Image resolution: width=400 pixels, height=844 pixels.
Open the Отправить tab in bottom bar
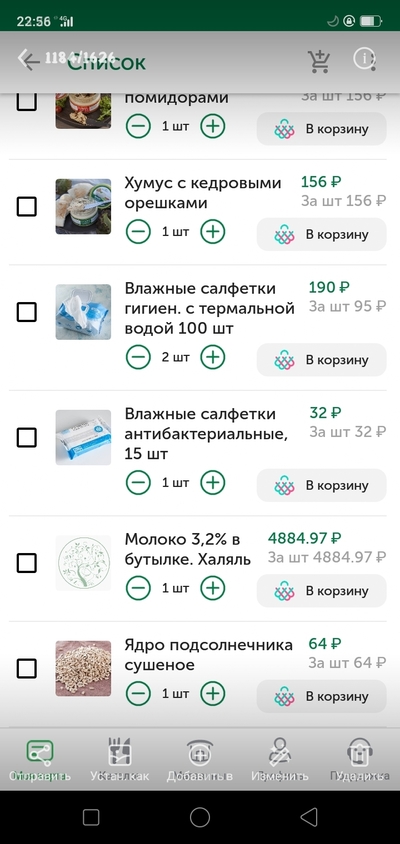40,759
